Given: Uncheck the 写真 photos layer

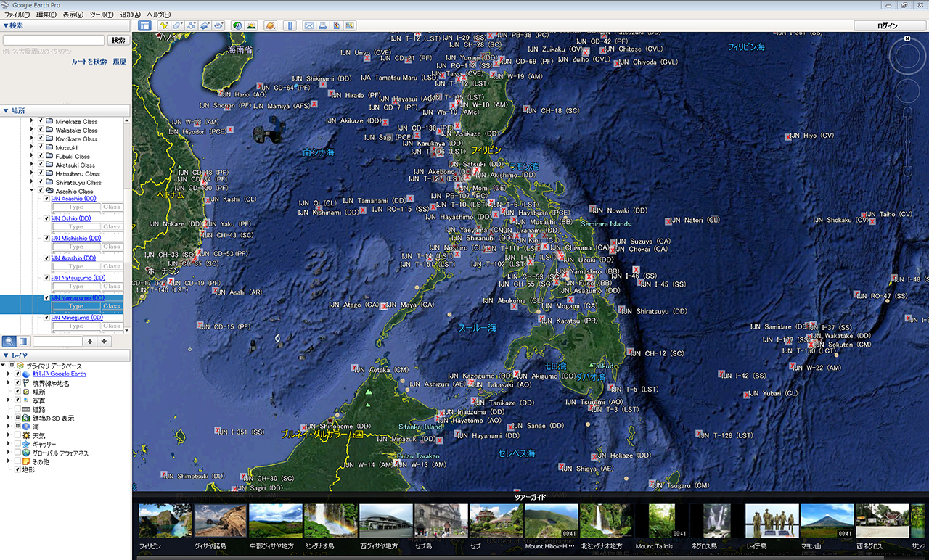Looking at the screenshot, I should point(17,400).
